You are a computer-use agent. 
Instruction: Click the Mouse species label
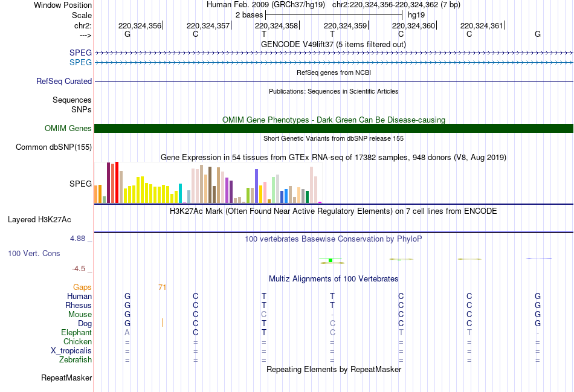80,315
